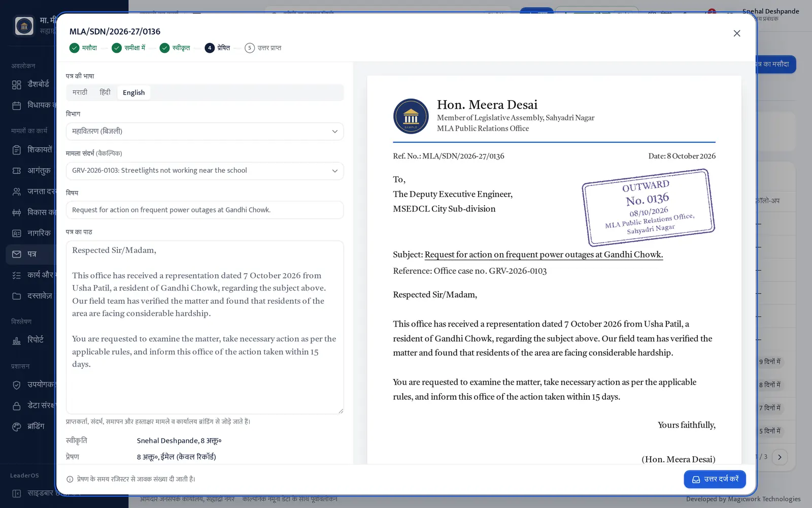Open पत्र envelope icon in sidebar
This screenshot has height=508, width=812.
click(x=17, y=254)
